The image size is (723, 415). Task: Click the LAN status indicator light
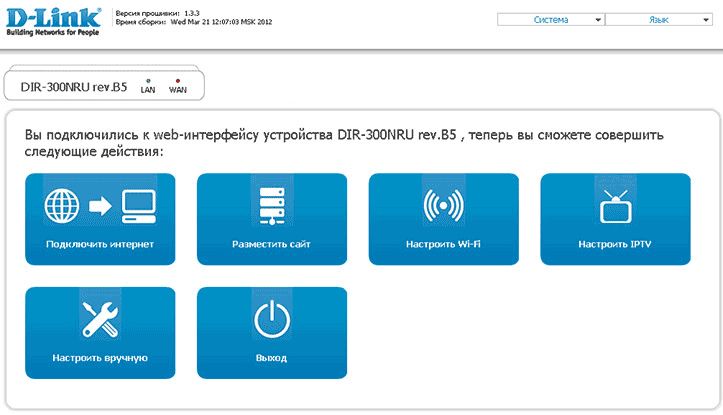coord(148,79)
